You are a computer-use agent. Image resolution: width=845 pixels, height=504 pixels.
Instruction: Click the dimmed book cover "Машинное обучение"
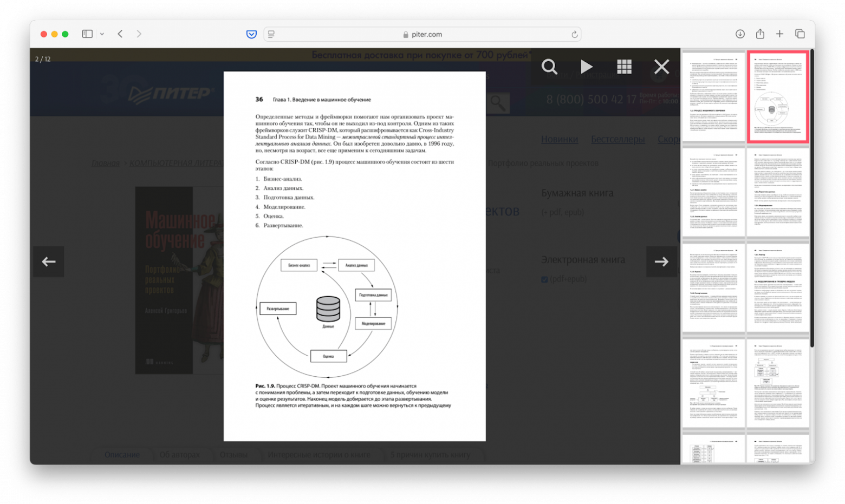179,280
